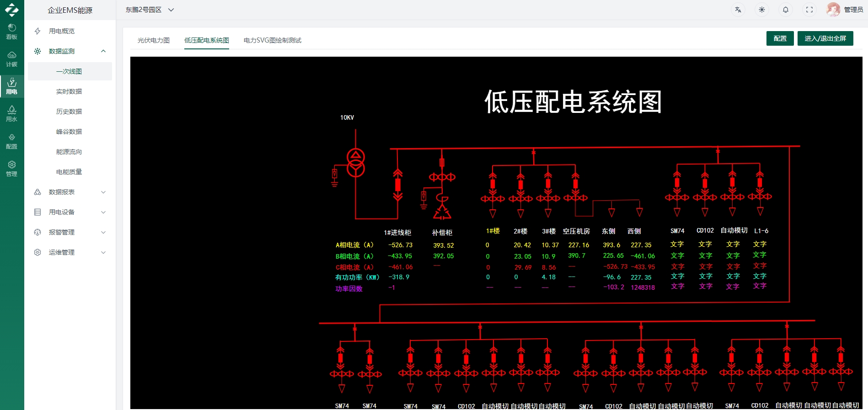Image resolution: width=868 pixels, height=410 pixels.
Task: Click the value 1248318
Action: (x=643, y=288)
